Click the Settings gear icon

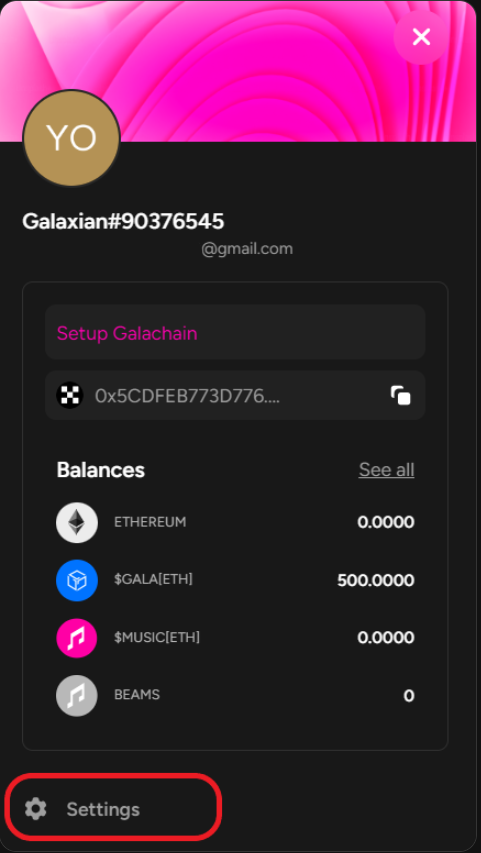[x=36, y=809]
